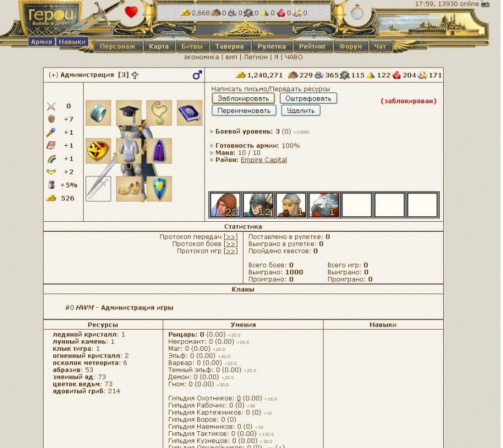Screen dimensions: 503x448
Task: Click the вип sub-menu link
Action: (231, 57)
